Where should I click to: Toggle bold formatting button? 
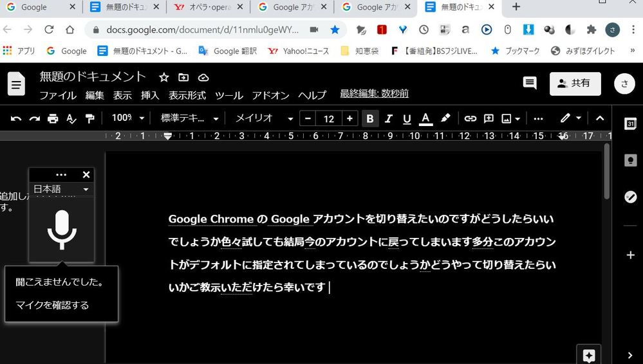click(x=369, y=119)
